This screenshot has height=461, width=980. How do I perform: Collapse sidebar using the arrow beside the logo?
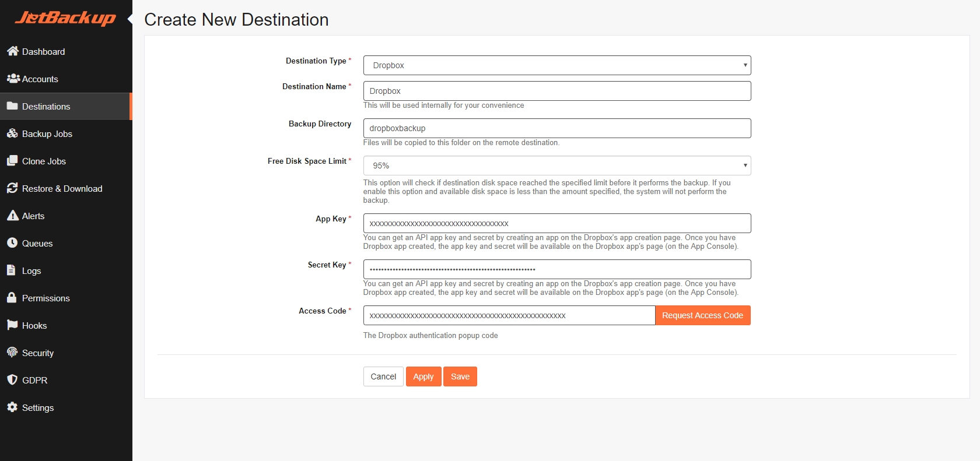(x=130, y=19)
